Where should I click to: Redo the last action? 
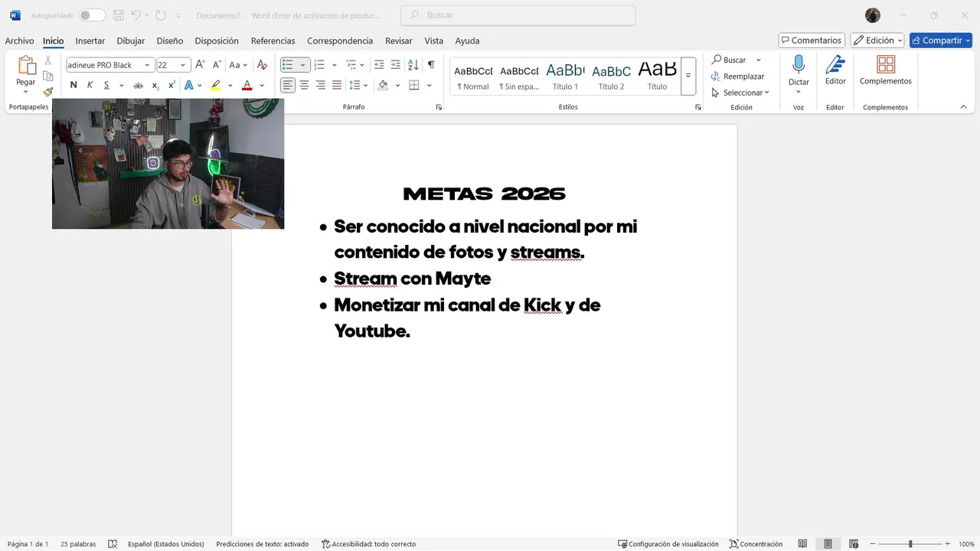(160, 15)
